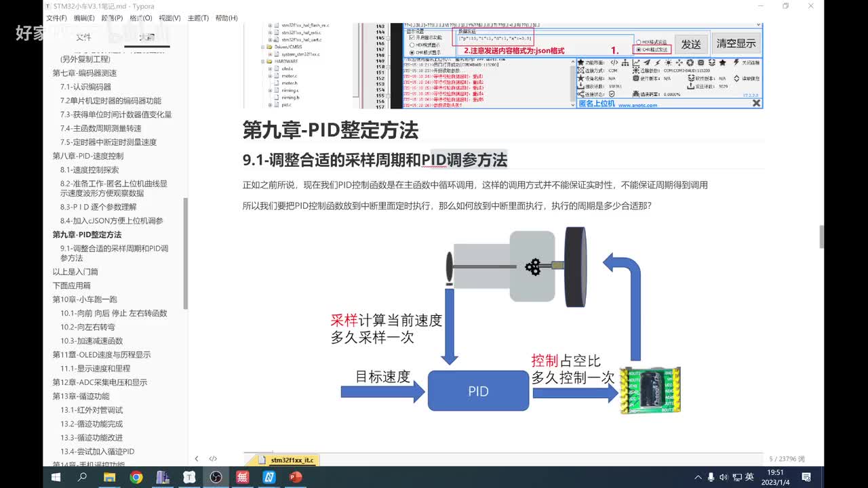Image resolution: width=868 pixels, height=488 pixels.
Task: Click the embedded serial tool screenshot image
Action: pos(503,66)
